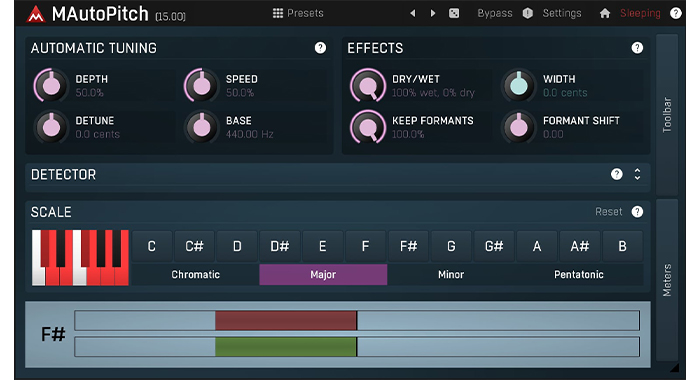
Task: Click the random preset dice icon
Action: point(454,13)
